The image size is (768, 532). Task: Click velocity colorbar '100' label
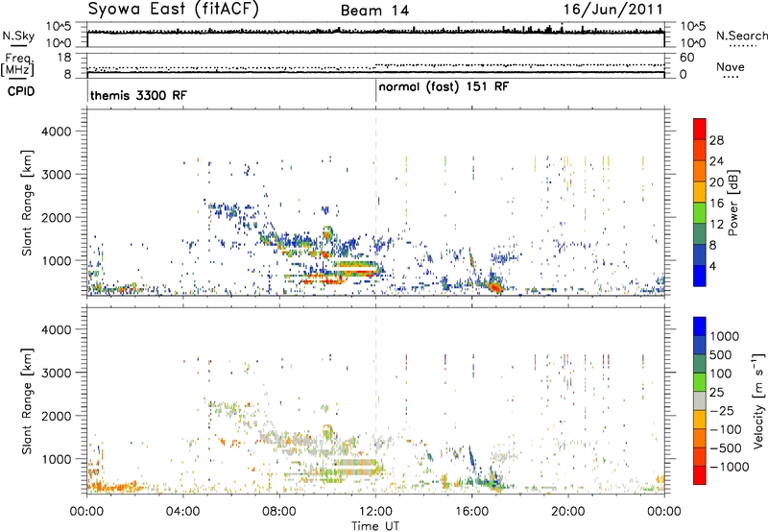click(x=721, y=374)
